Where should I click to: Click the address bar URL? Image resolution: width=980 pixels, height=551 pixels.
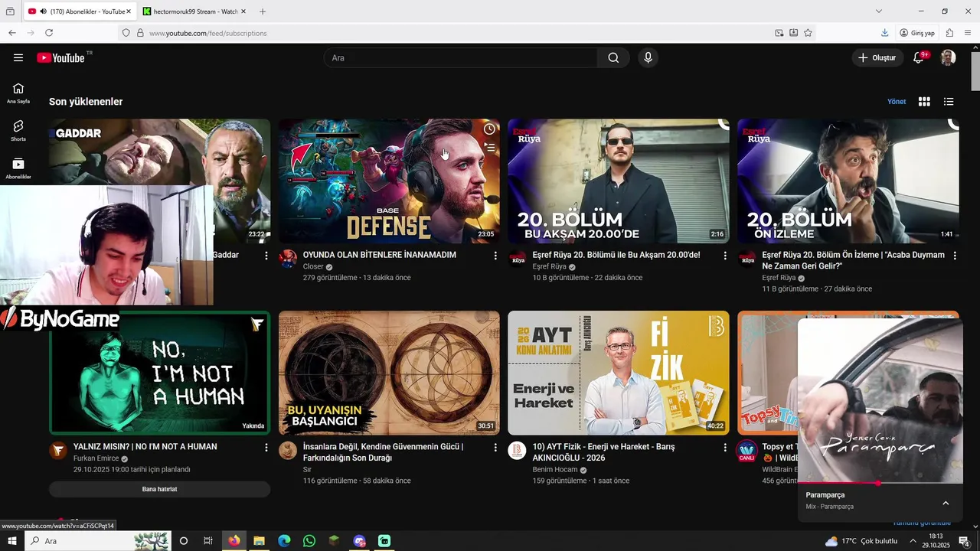(x=208, y=33)
